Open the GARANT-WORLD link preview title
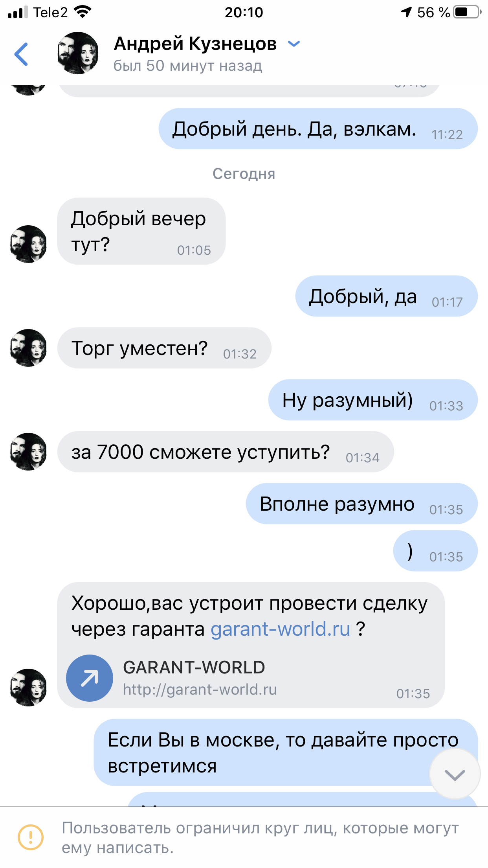 194,668
